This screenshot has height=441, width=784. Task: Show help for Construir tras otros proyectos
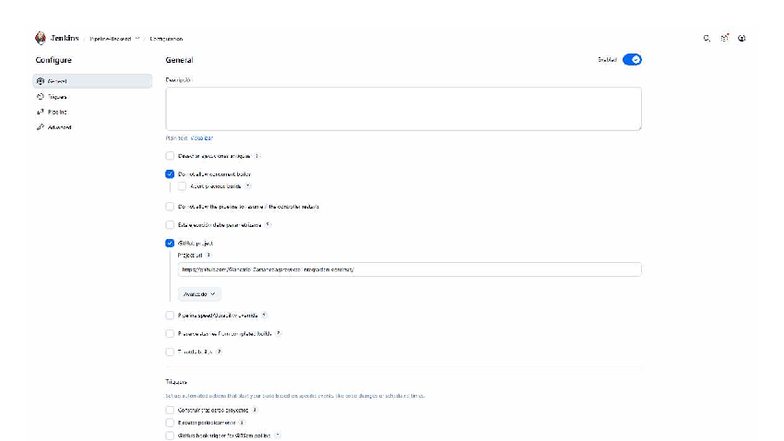(x=255, y=410)
